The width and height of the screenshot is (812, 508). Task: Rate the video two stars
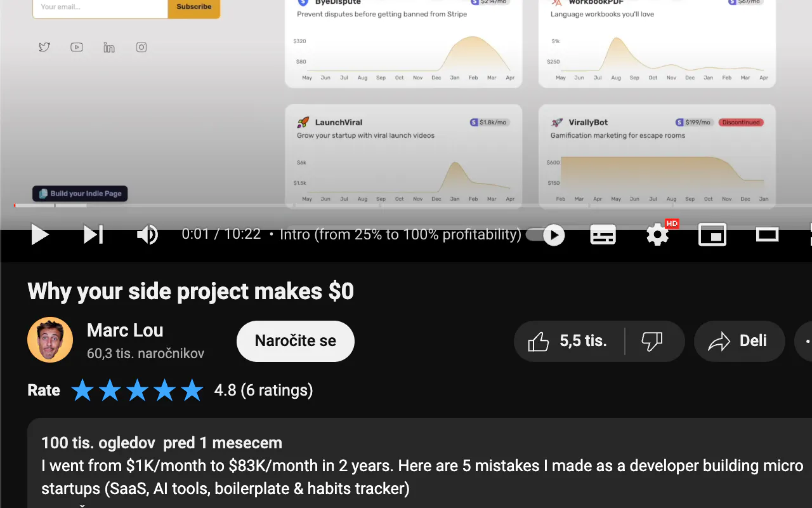(110, 390)
